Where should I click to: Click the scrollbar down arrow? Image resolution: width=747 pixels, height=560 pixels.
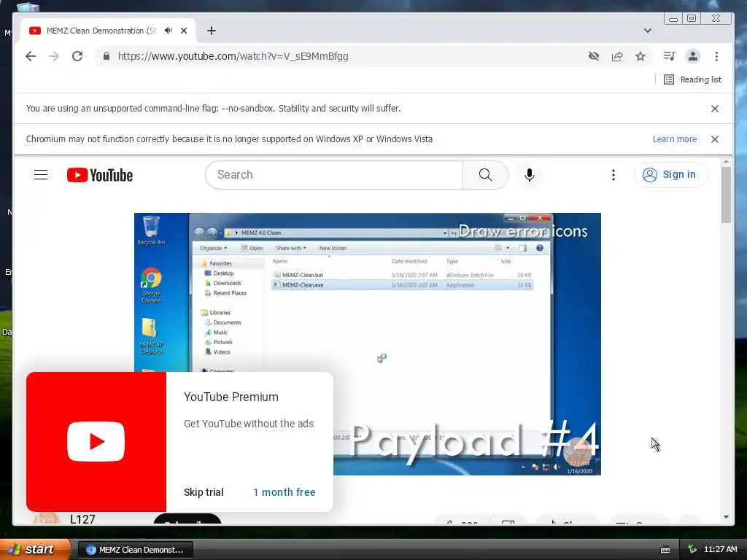[x=726, y=517]
